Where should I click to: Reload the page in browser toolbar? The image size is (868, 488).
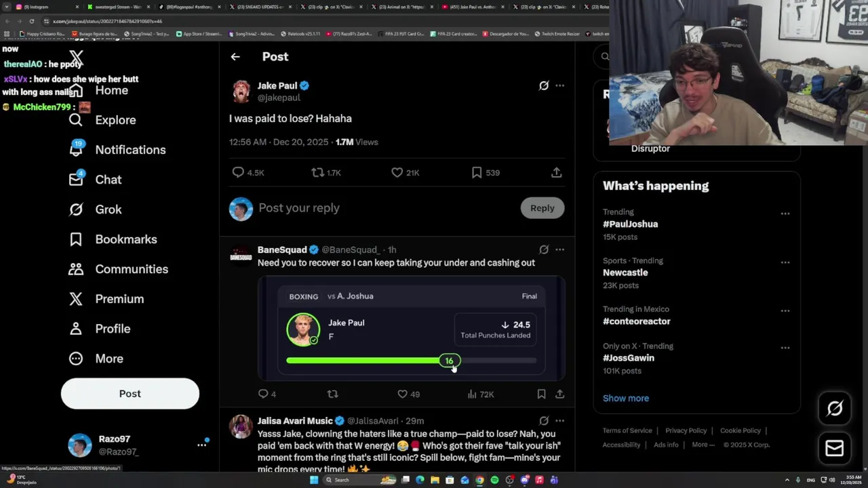(31, 21)
